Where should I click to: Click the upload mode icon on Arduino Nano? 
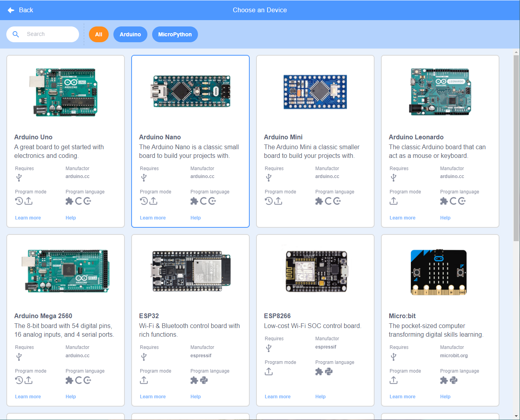click(153, 201)
